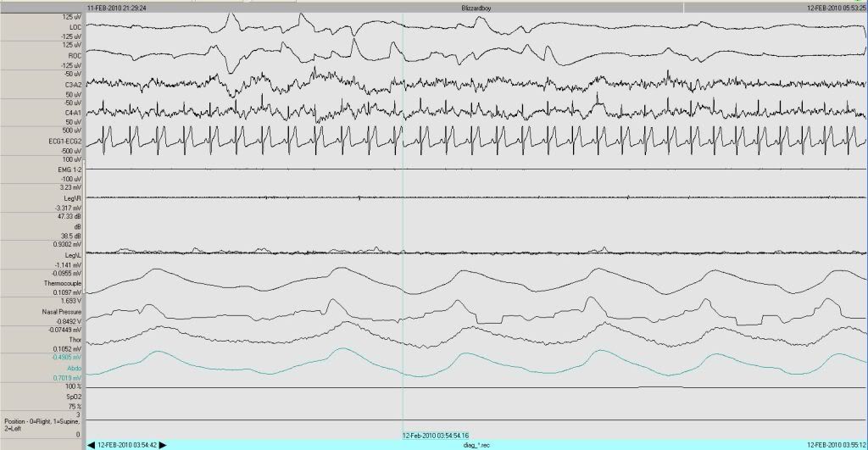
Task: Click the previous page left arrow
Action: (92, 444)
